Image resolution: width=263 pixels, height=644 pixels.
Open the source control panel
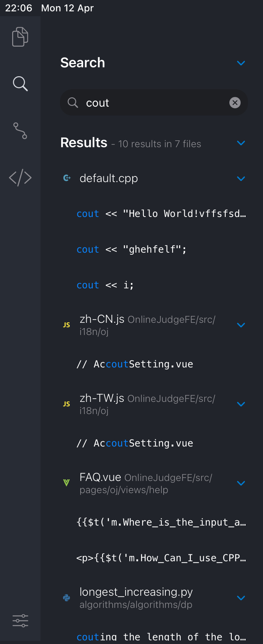pos(20,131)
